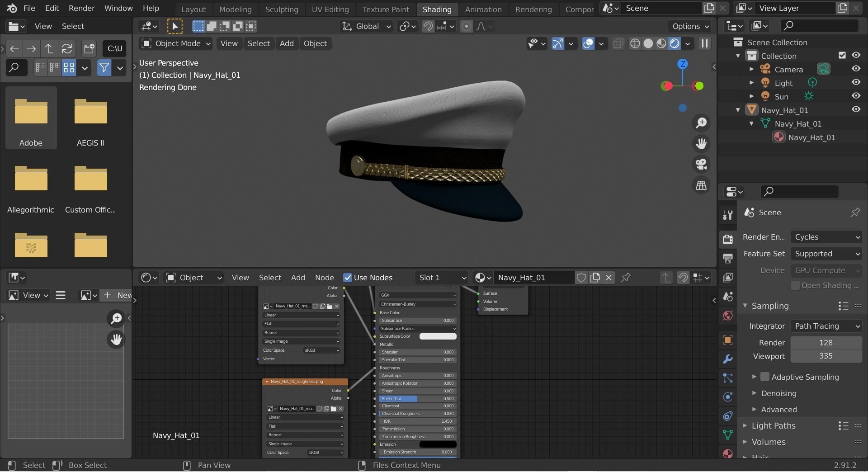This screenshot has width=868, height=472.
Task: Switch to the UV Editing workspace tab
Action: click(x=330, y=9)
